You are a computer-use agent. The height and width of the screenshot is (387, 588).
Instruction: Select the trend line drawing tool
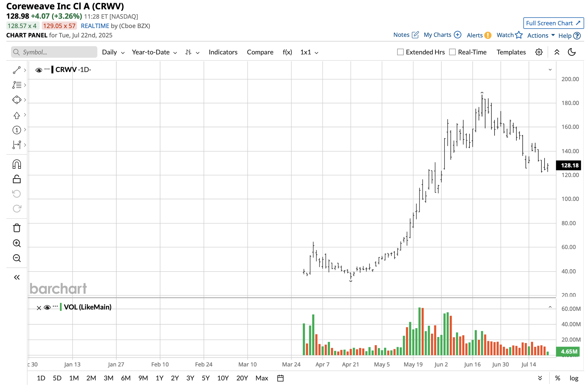17,70
